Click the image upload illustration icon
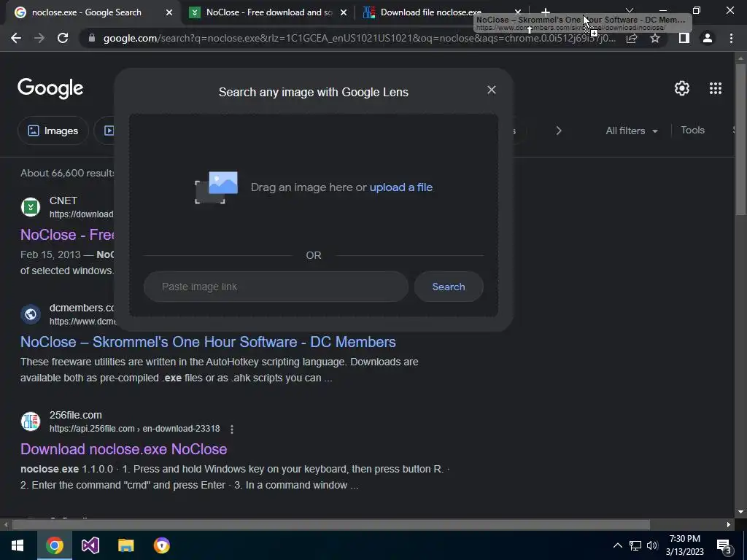Screen dimensions: 747x560 (x=216, y=187)
